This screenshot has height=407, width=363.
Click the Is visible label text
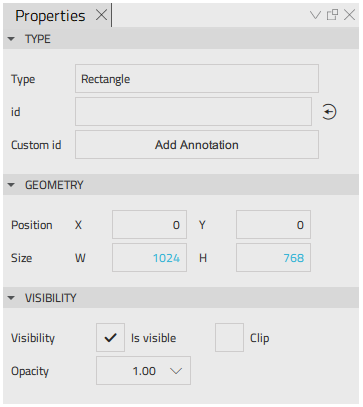point(153,338)
